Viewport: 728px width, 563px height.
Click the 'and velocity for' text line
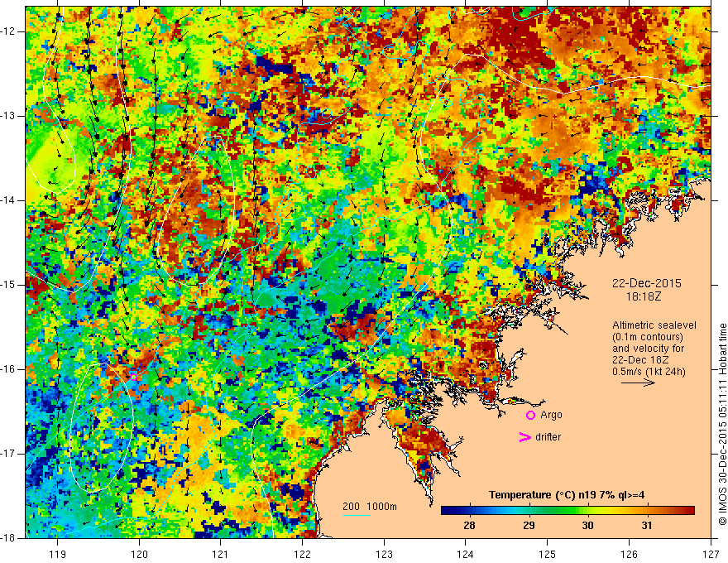point(648,349)
